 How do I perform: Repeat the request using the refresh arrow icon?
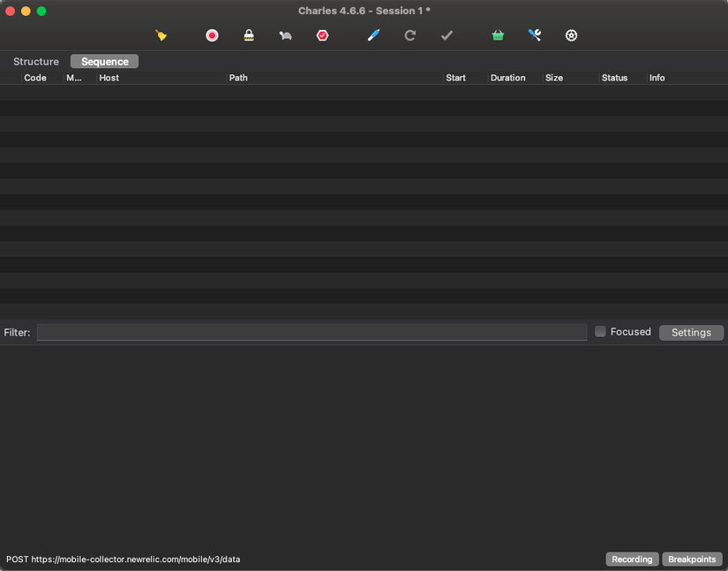(409, 35)
